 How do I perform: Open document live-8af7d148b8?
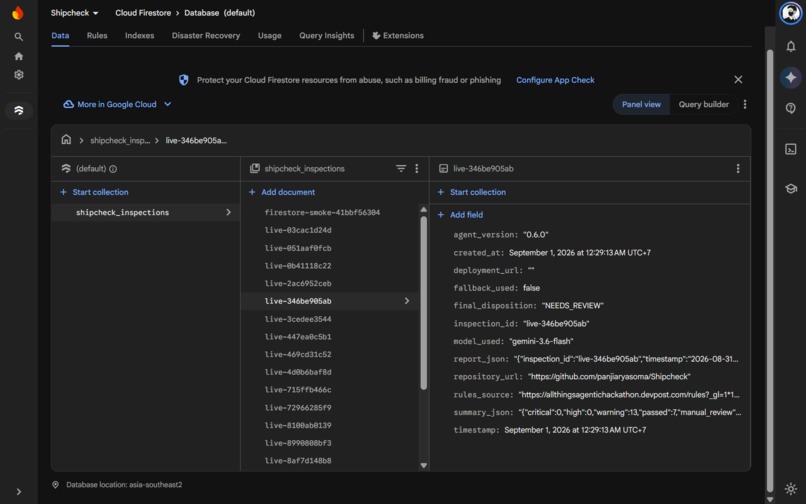tap(298, 461)
